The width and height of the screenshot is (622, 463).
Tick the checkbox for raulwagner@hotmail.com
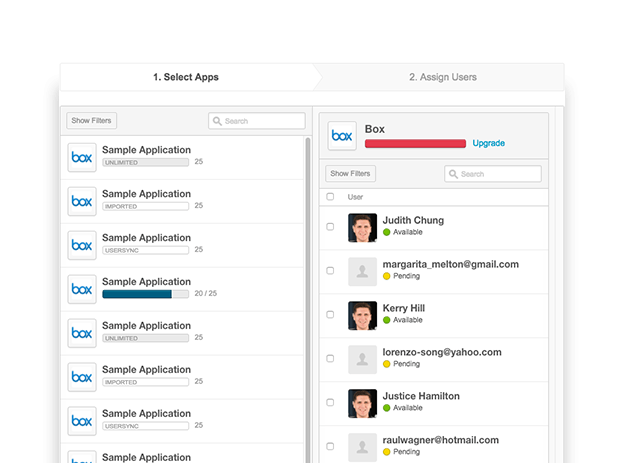tap(330, 446)
